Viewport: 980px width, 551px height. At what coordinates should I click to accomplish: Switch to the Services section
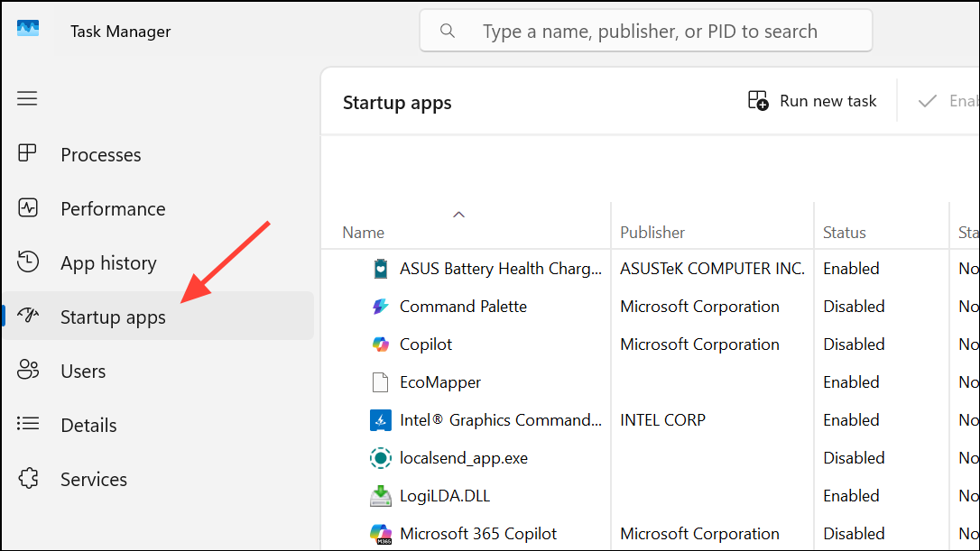point(93,479)
